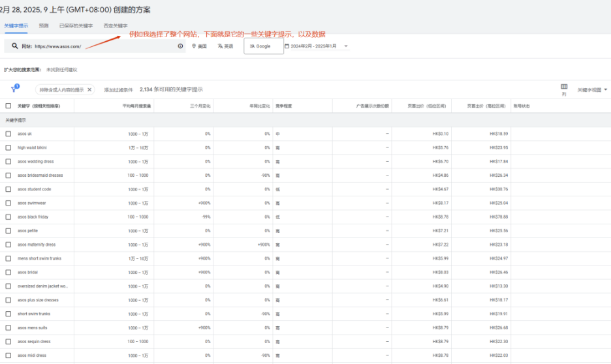Image resolution: width=611 pixels, height=364 pixels.
Task: Click the calendar icon beside date range
Action: coord(287,46)
